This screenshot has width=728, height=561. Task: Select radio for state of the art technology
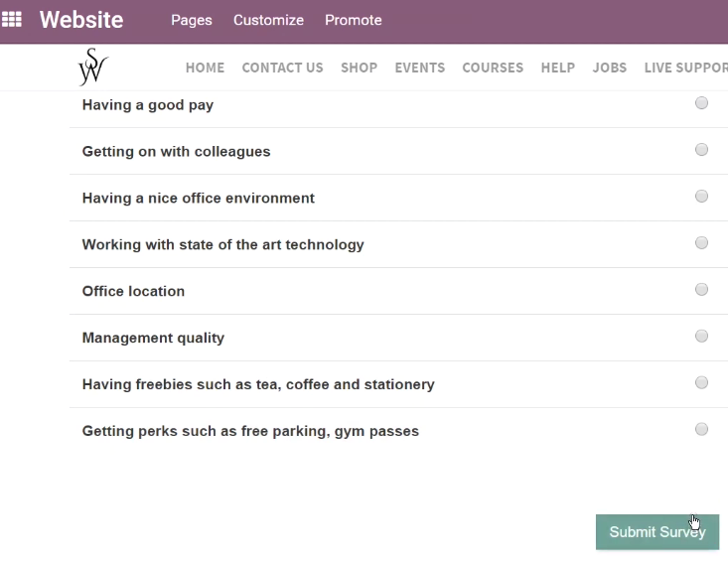701,242
